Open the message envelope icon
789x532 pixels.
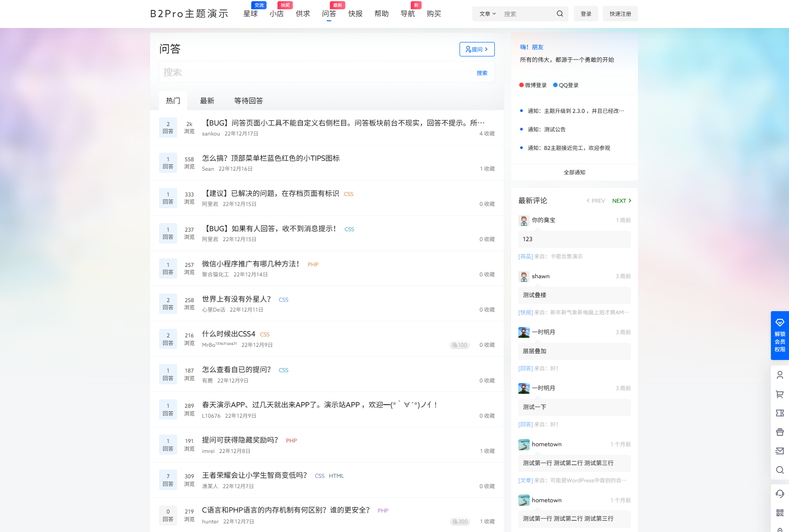click(780, 451)
